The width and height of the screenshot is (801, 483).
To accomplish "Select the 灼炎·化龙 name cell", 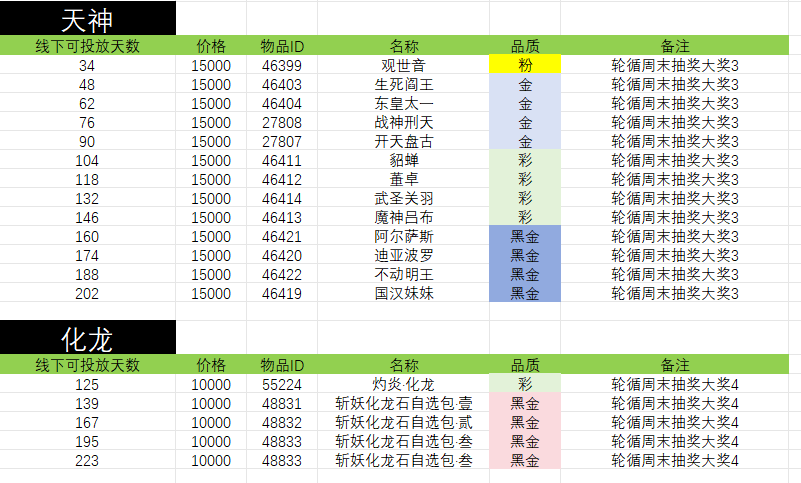I will pos(403,384).
